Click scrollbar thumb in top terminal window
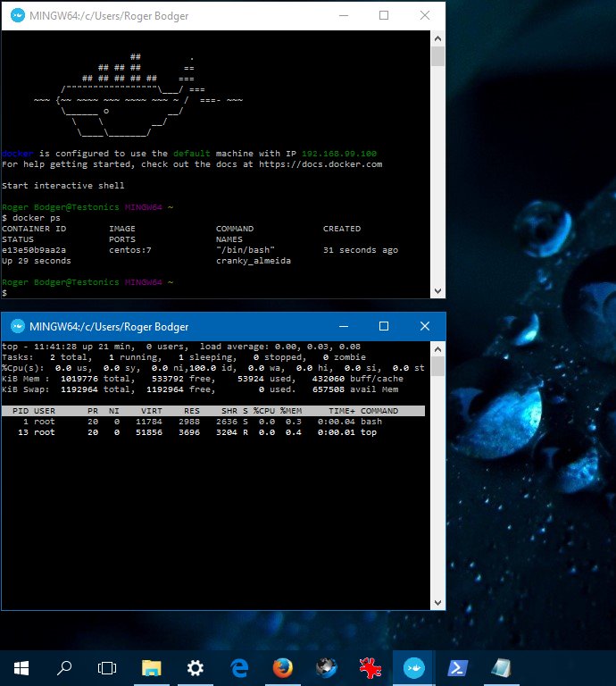Screen dimensions: 616x686 tap(437, 56)
